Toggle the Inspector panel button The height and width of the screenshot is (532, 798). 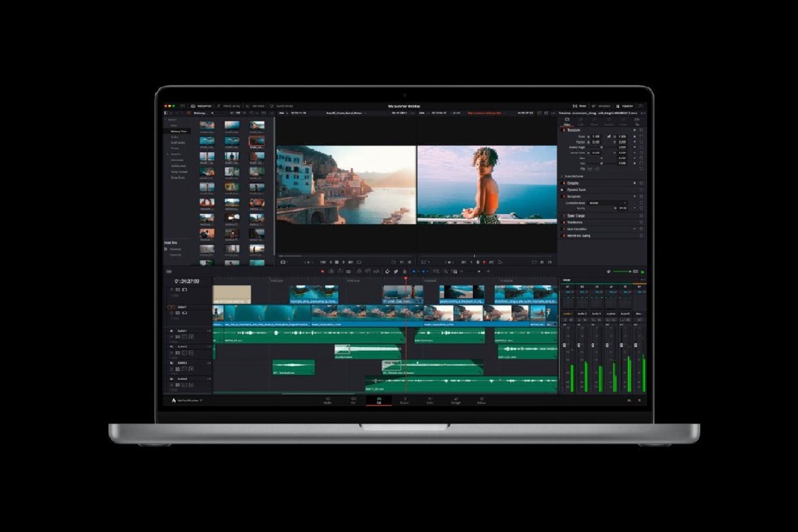(624, 106)
